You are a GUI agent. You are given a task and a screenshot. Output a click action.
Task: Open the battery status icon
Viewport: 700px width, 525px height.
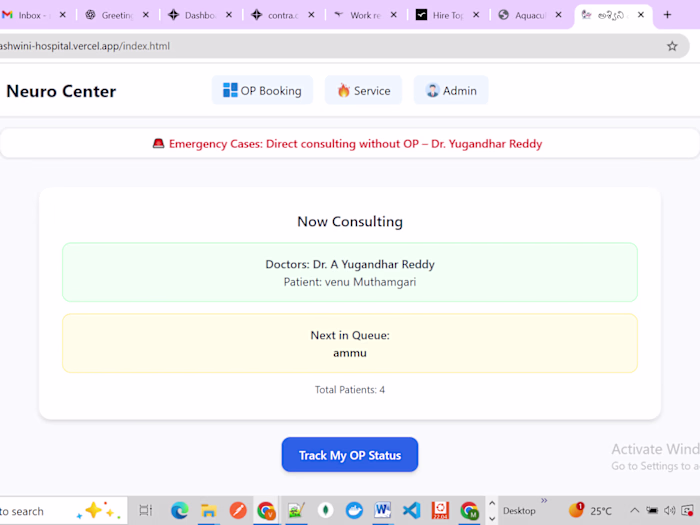pyautogui.click(x=652, y=510)
